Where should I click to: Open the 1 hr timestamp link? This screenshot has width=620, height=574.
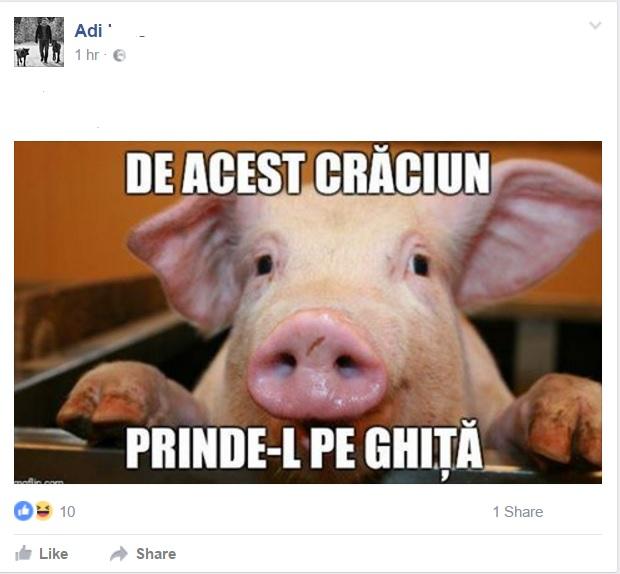pos(87,55)
